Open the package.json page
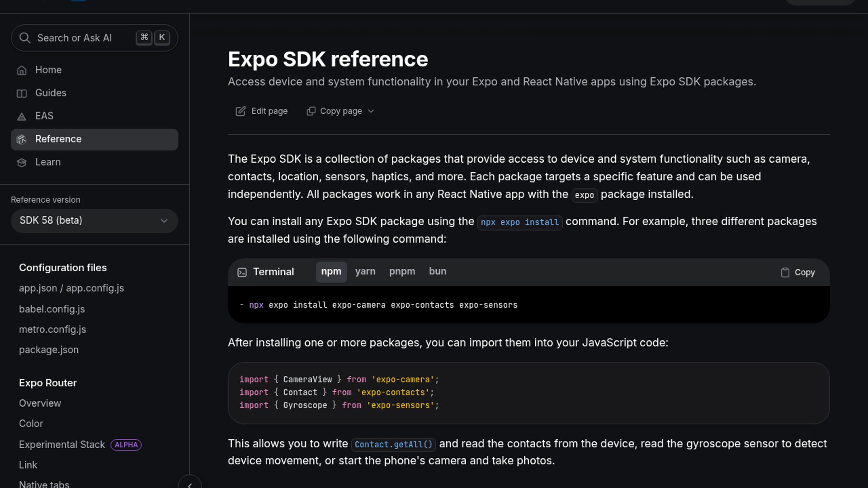Image resolution: width=868 pixels, height=488 pixels. point(49,350)
